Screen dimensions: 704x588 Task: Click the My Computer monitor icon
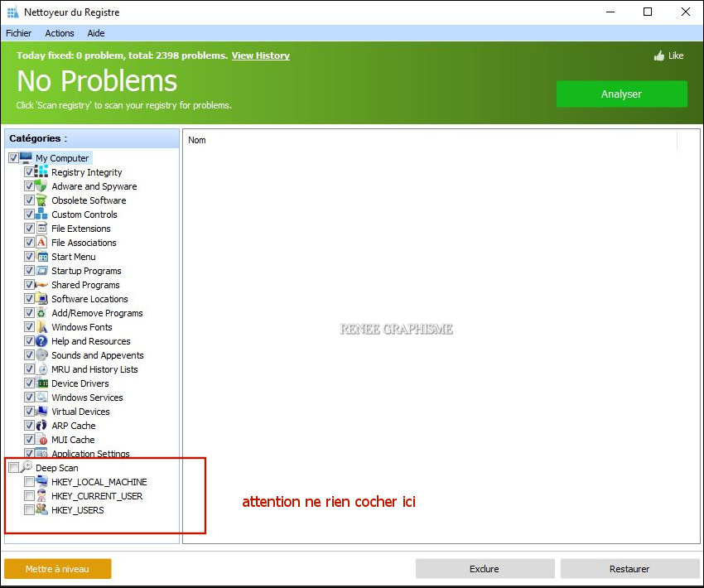click(26, 157)
